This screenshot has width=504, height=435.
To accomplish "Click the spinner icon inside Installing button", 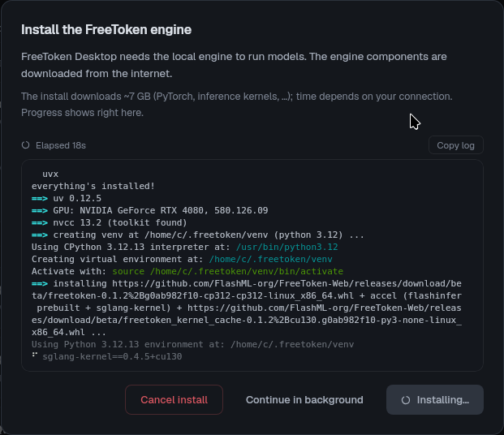I will tap(406, 400).
